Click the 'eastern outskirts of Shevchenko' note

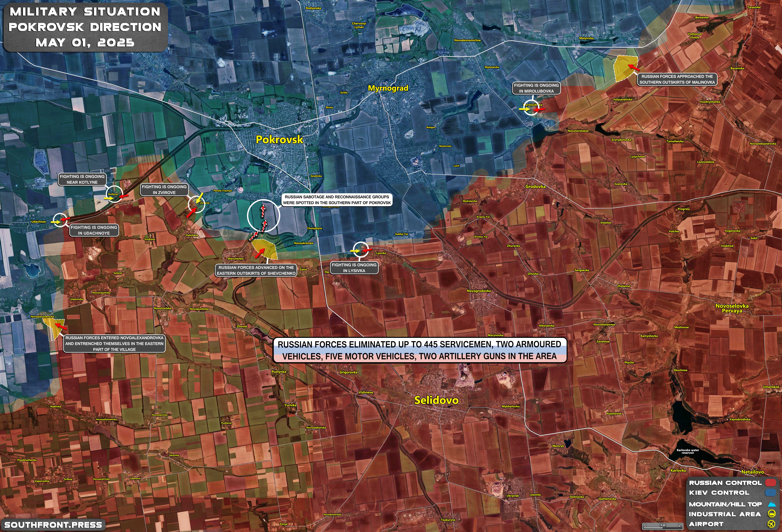click(256, 270)
